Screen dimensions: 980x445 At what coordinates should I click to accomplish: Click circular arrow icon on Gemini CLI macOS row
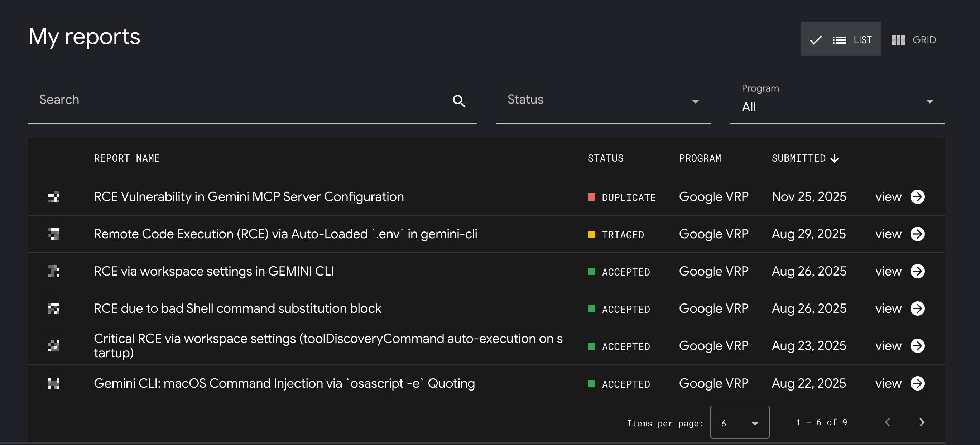click(x=919, y=383)
